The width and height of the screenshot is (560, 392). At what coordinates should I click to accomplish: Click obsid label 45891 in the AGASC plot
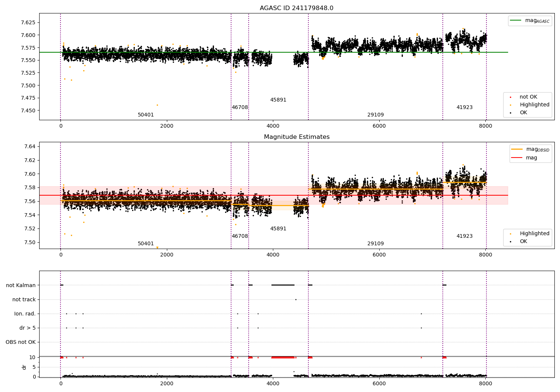tap(278, 100)
